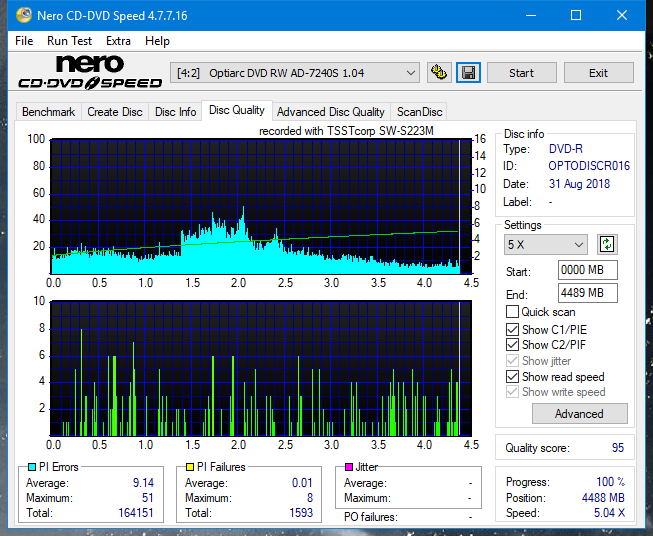Click the save floppy disk icon
The height and width of the screenshot is (536, 653).
469,73
